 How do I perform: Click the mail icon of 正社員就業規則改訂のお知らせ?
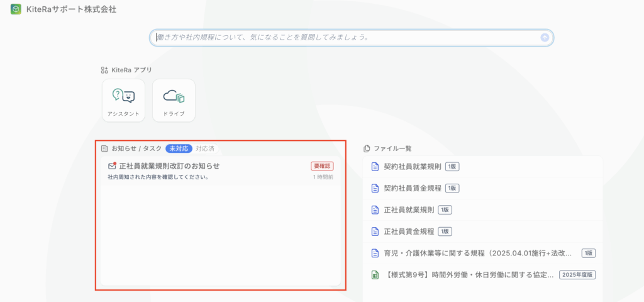pos(112,166)
